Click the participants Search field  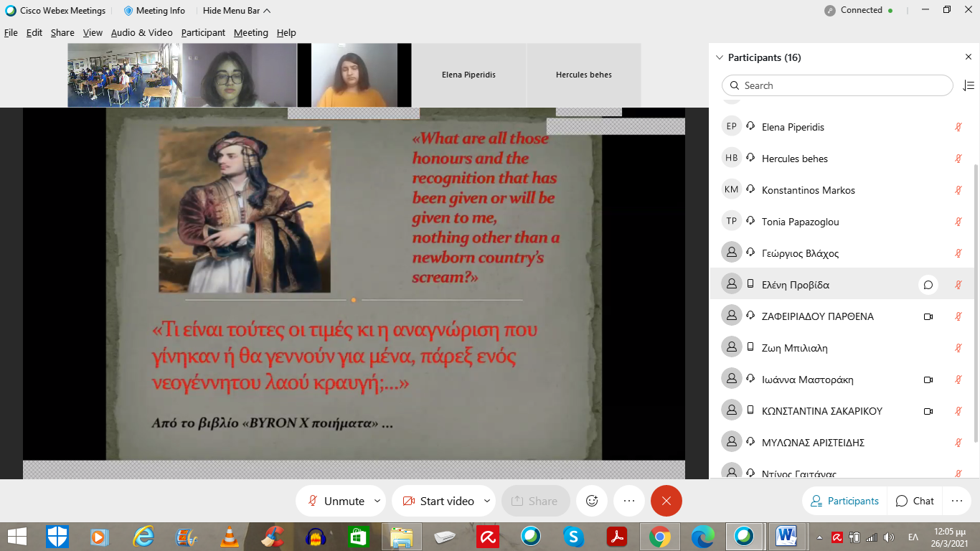tap(837, 85)
